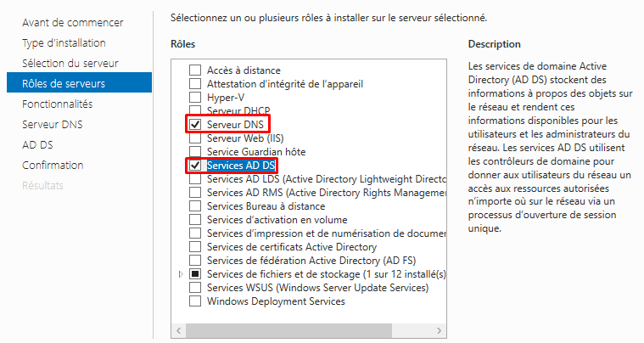This screenshot has width=644, height=343.
Task: Tick the Serveur DHCP checkbox
Action: pyautogui.click(x=195, y=110)
